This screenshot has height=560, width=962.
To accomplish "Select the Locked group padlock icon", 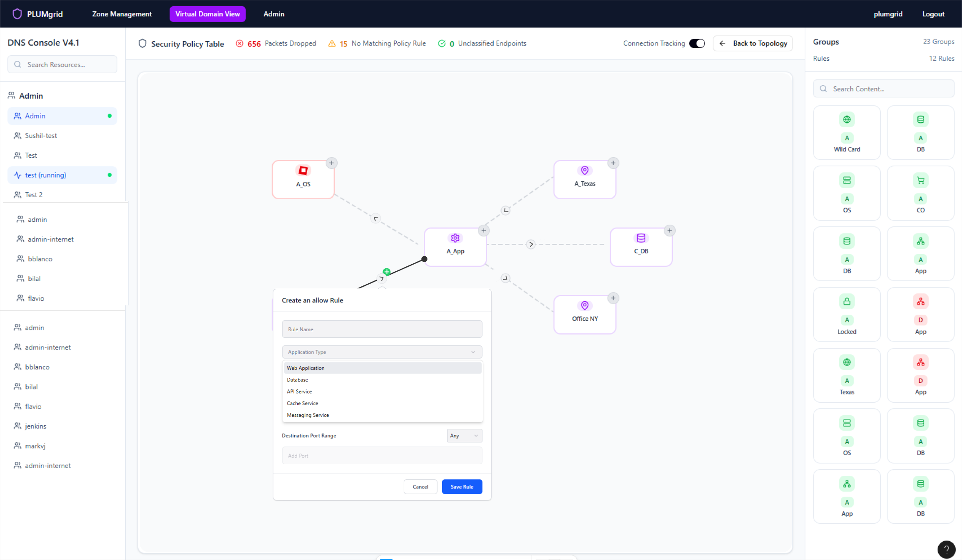I will point(846,302).
